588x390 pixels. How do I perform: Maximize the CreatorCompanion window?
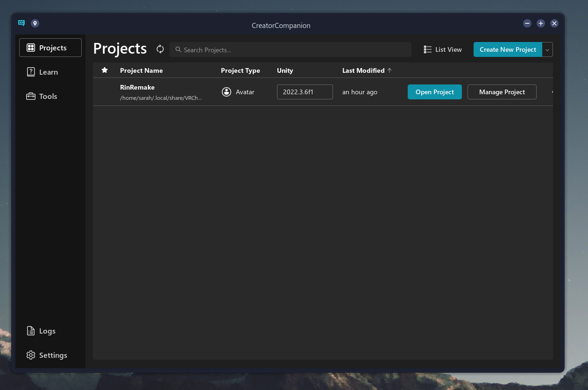[x=541, y=23]
